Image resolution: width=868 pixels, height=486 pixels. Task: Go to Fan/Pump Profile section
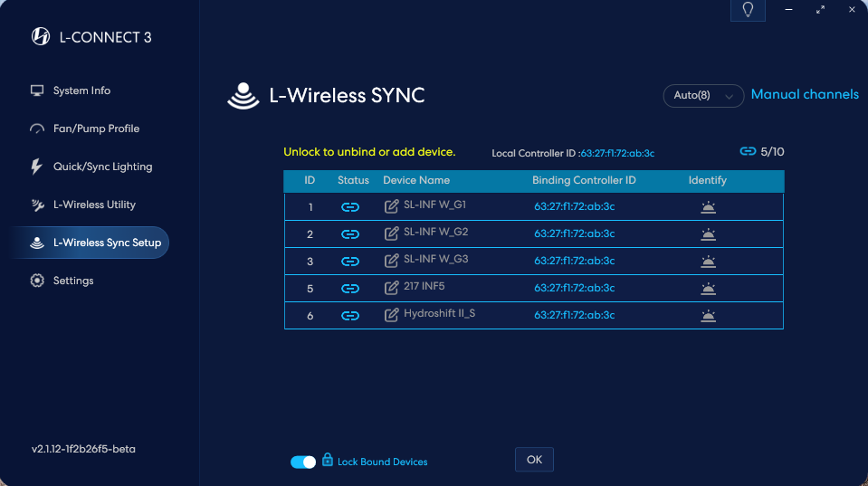click(x=96, y=129)
